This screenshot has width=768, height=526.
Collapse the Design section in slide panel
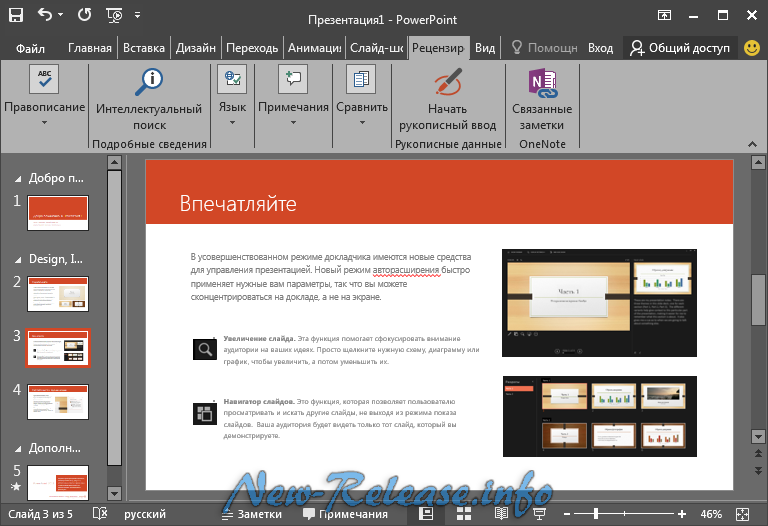pos(16,259)
